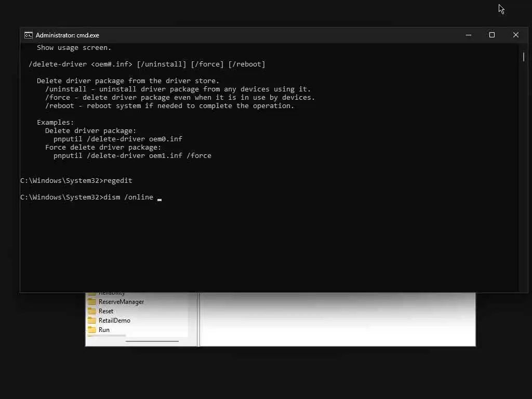
Task: Click the '/uninstall - uninstall driver package' line
Action: click(x=178, y=89)
